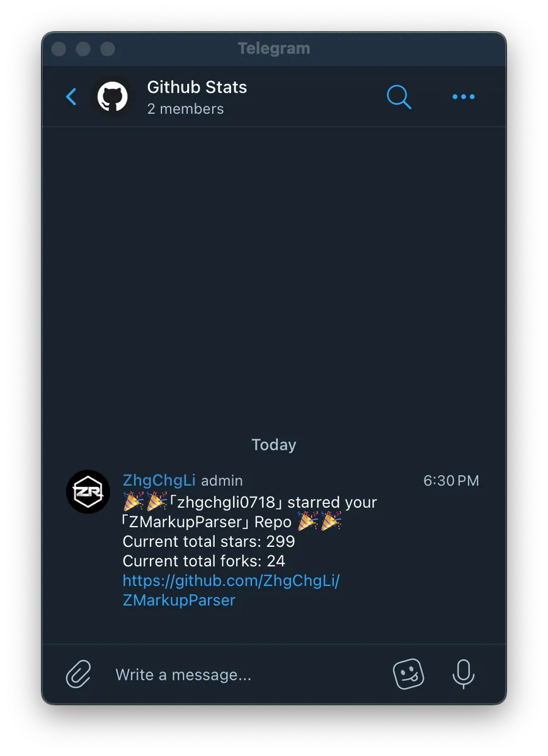548x756 pixels.
Task: Open the sticker and emoji panel
Action: click(408, 674)
